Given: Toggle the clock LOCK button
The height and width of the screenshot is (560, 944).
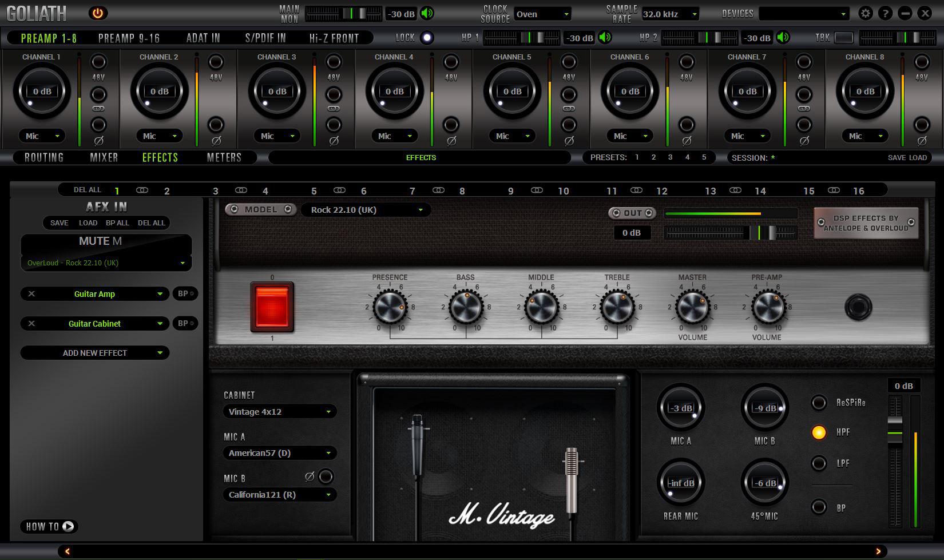Looking at the screenshot, I should coord(427,38).
